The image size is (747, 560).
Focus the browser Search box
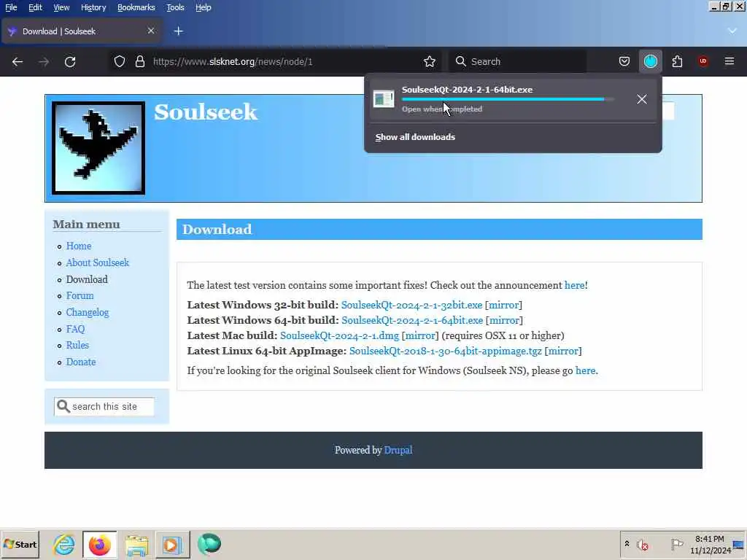point(518,61)
